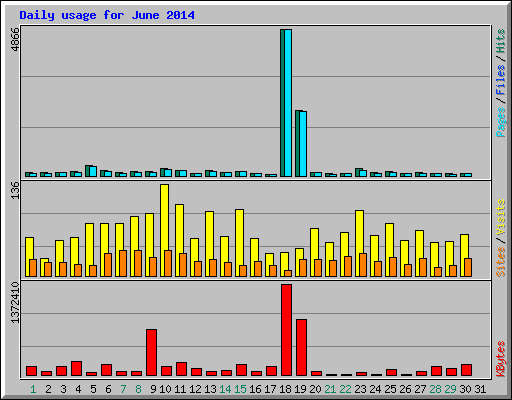The width and height of the screenshot is (512, 400).
Task: Click the tallest cyan bar for day 18
Action: (x=288, y=103)
